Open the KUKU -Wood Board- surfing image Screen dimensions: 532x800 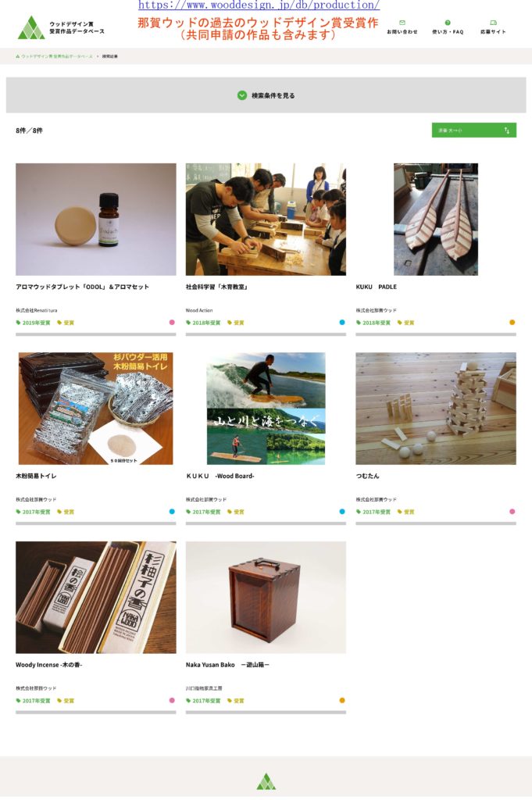tap(266, 408)
